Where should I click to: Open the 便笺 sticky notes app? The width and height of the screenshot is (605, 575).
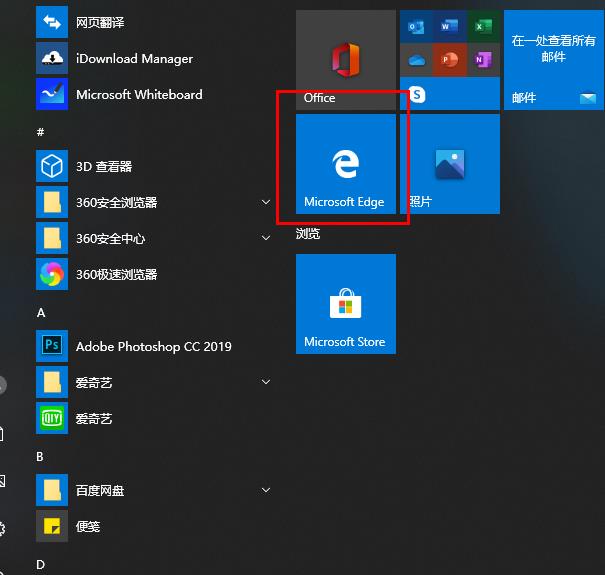[88, 527]
